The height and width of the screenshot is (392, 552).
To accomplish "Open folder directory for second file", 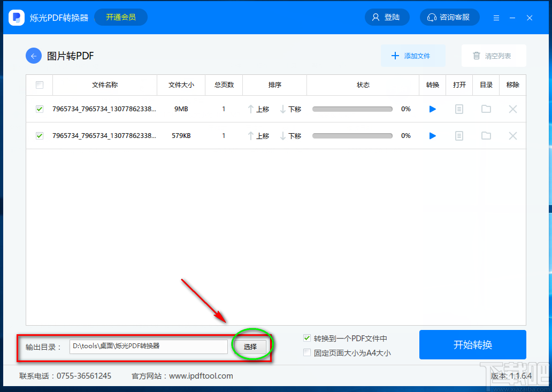I will pyautogui.click(x=486, y=135).
